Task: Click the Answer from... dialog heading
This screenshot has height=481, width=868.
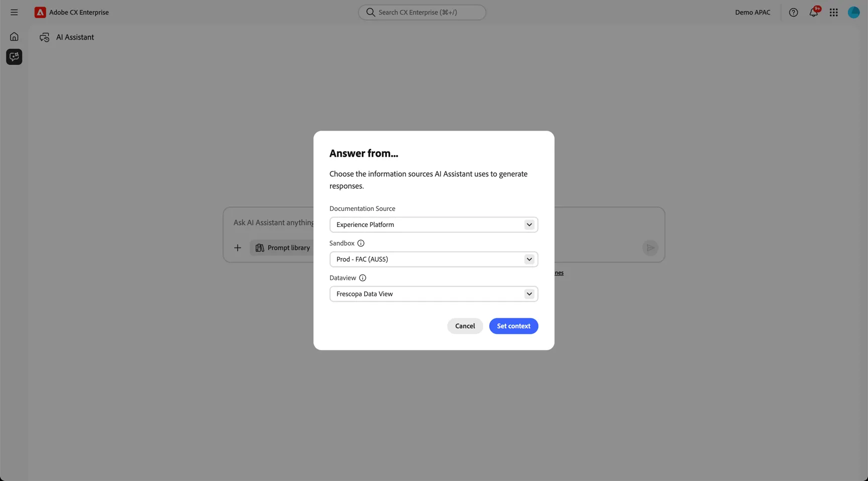Action: (x=364, y=154)
